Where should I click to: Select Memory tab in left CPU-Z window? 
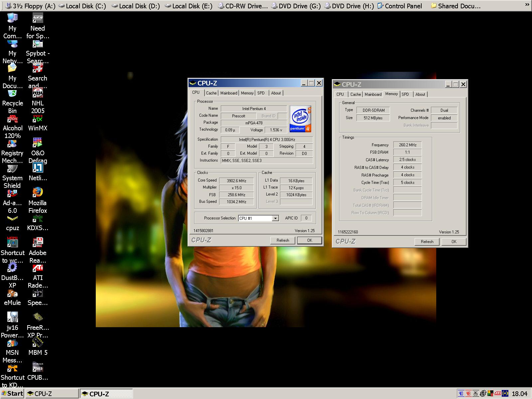247,93
